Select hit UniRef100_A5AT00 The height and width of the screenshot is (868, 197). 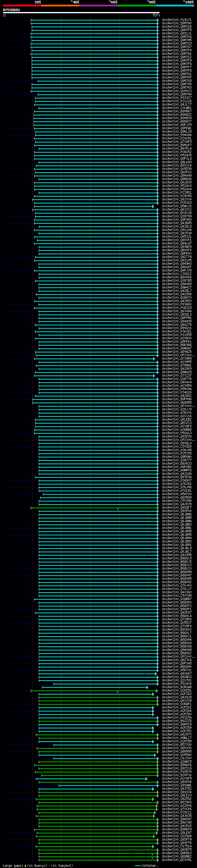click(x=177, y=494)
